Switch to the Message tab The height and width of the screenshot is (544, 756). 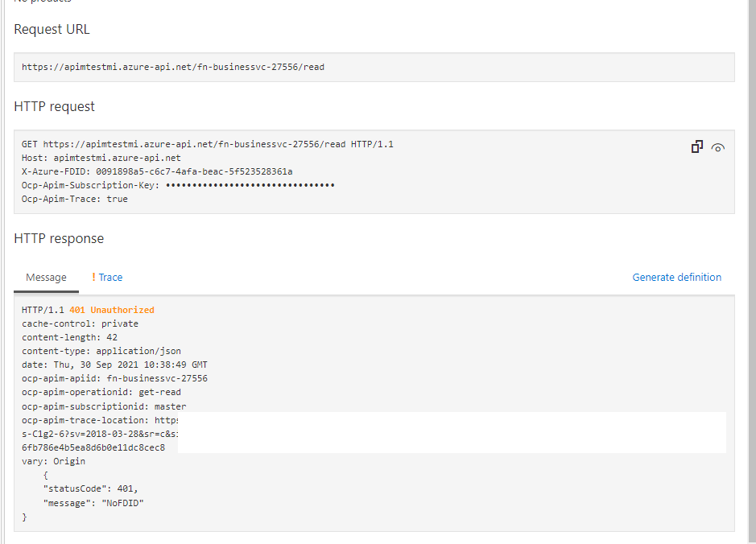(x=46, y=278)
